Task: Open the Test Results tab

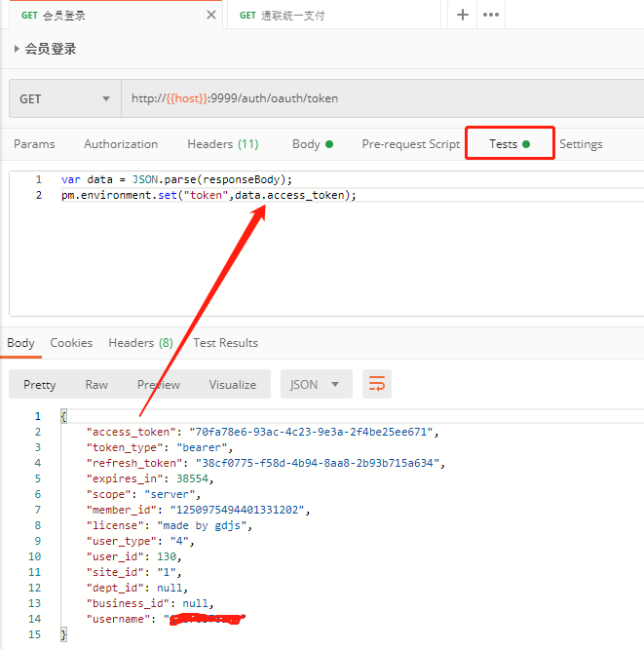Action: point(225,343)
